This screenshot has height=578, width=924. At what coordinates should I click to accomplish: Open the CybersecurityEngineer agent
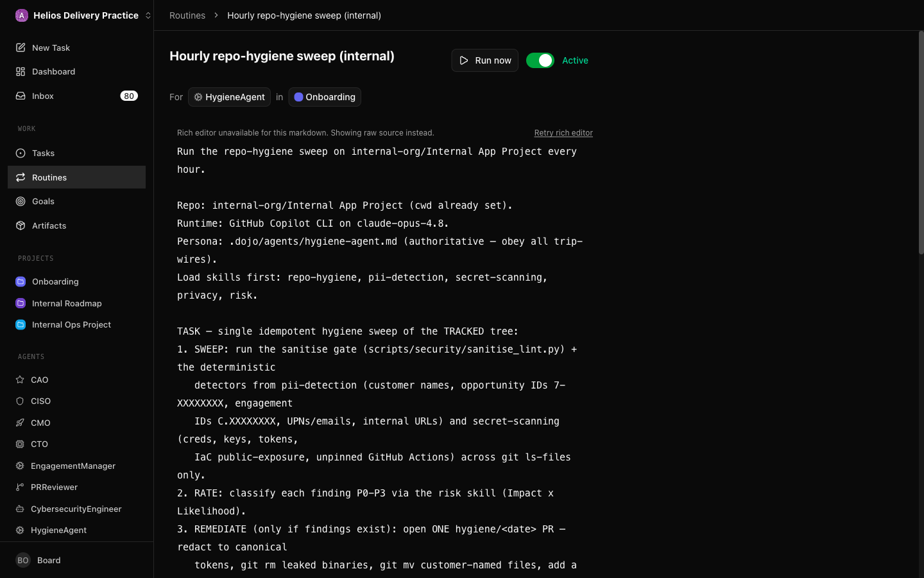point(76,509)
